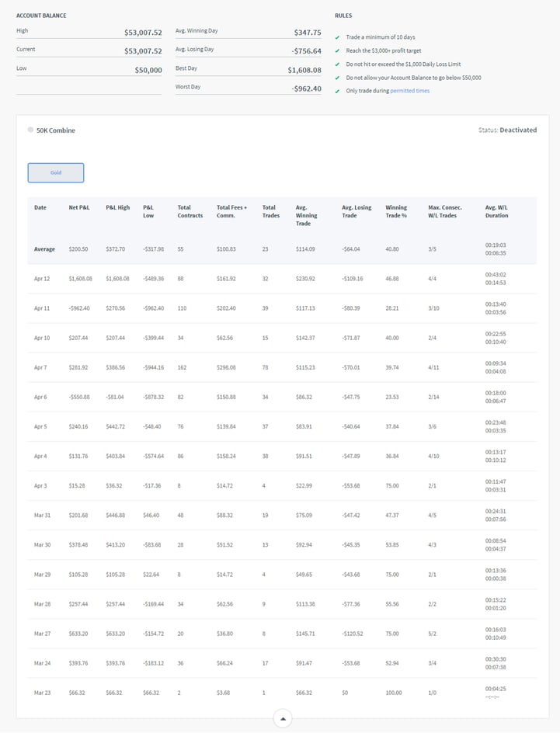Click the Average summary row
The height and width of the screenshot is (733, 560).
tap(44, 249)
